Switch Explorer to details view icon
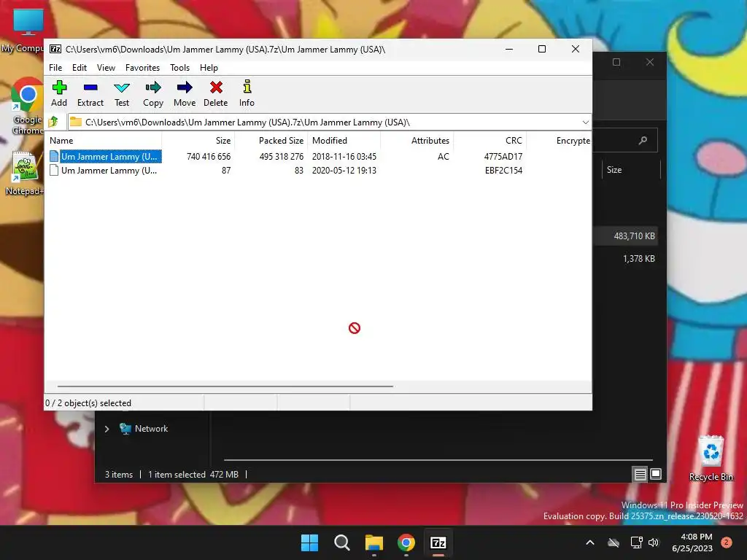The height and width of the screenshot is (560, 747). pyautogui.click(x=640, y=474)
